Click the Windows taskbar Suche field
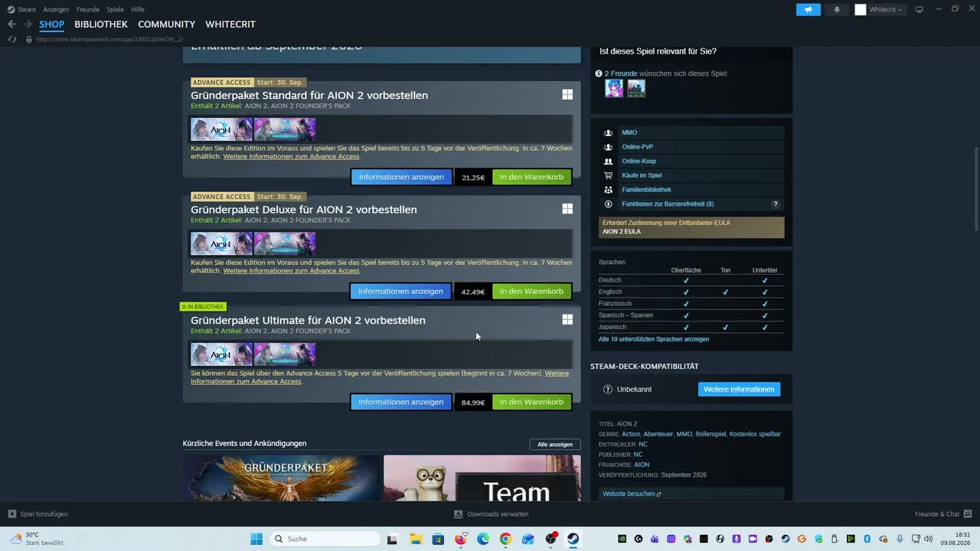The width and height of the screenshot is (980, 551). tap(325, 539)
